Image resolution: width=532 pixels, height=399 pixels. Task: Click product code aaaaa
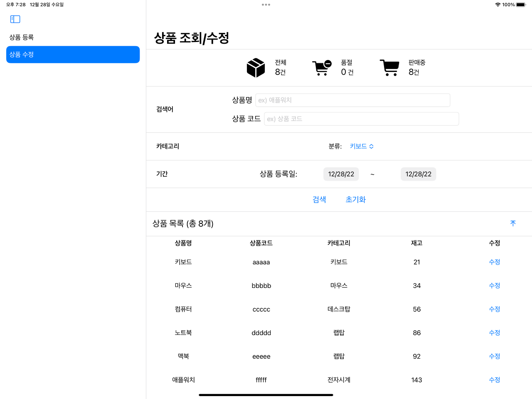[261, 262]
